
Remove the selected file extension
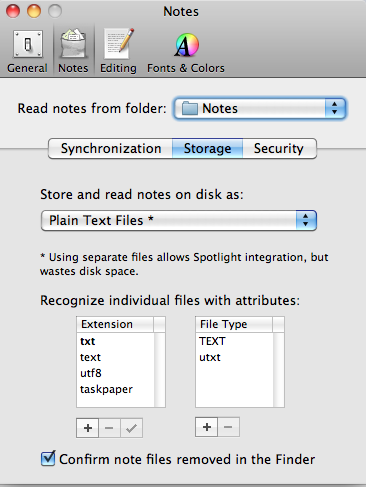[x=109, y=428]
